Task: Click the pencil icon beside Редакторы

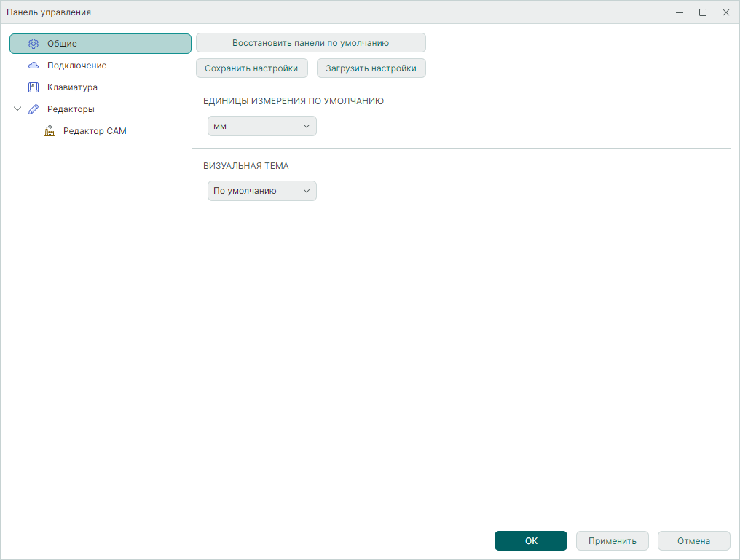Action: 34,109
